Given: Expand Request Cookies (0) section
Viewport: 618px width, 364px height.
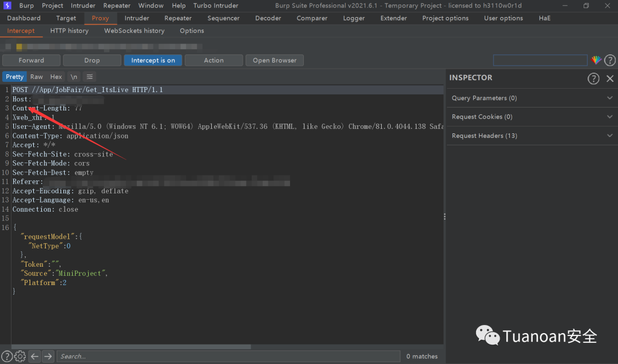Looking at the screenshot, I should [x=532, y=117].
